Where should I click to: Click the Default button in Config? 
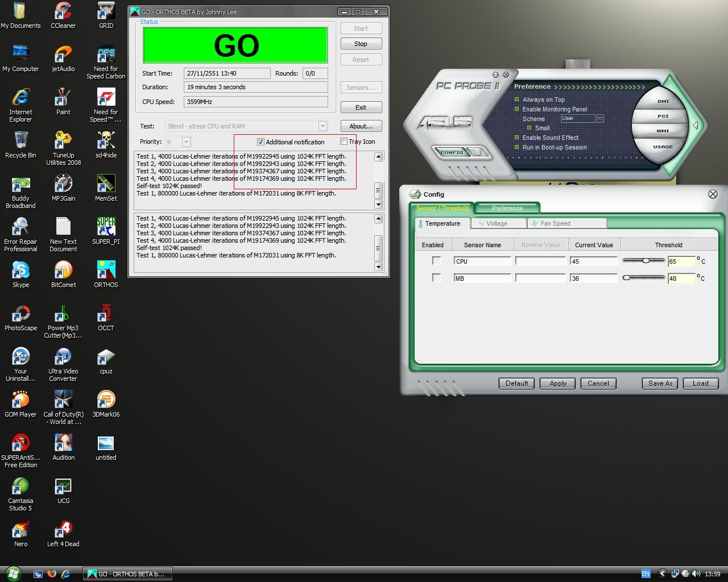point(516,384)
